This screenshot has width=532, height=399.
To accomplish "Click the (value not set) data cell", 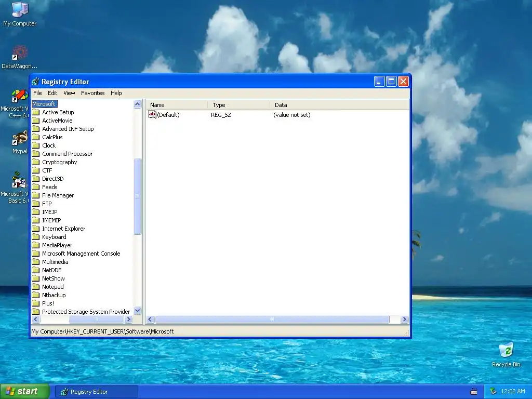I will 292,115.
